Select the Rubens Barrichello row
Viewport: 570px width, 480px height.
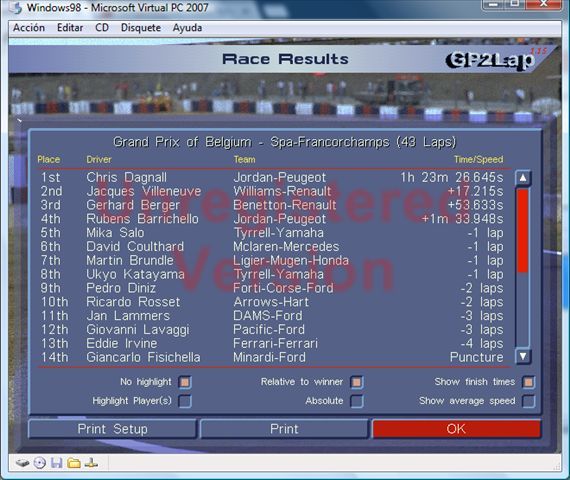coord(272,219)
